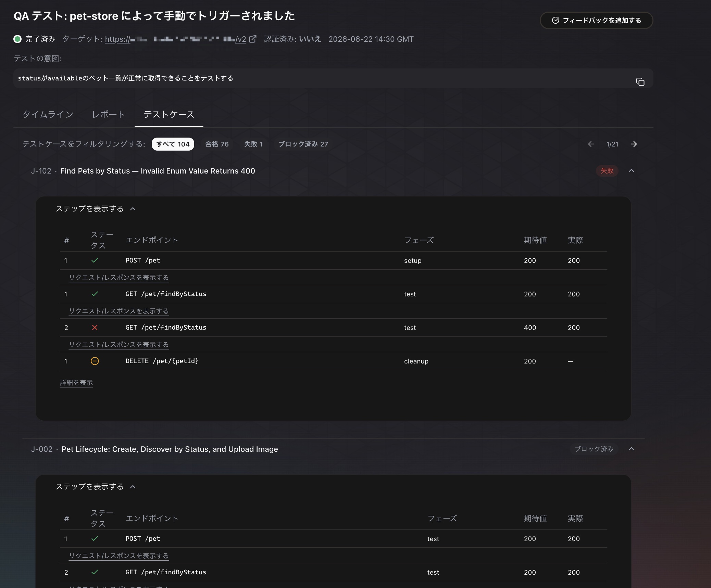This screenshot has width=711, height=588.
Task: Collapse steps under J-002 via ステップを表示する
Action: pos(96,487)
